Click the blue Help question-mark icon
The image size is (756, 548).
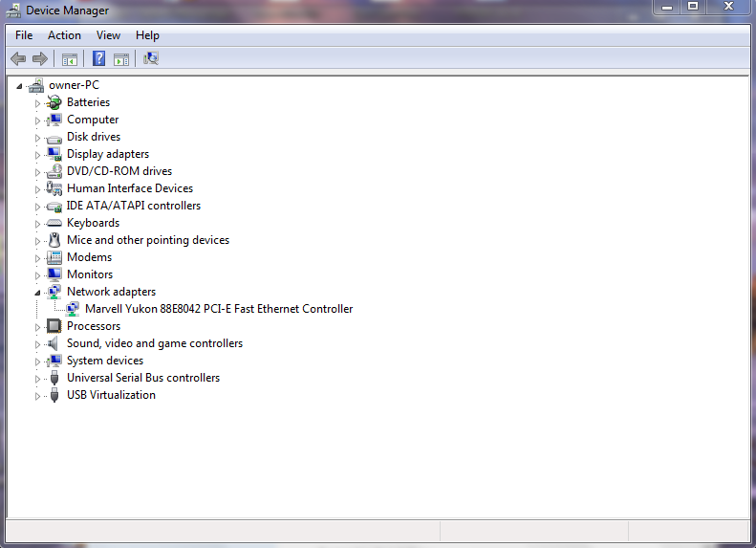point(98,59)
